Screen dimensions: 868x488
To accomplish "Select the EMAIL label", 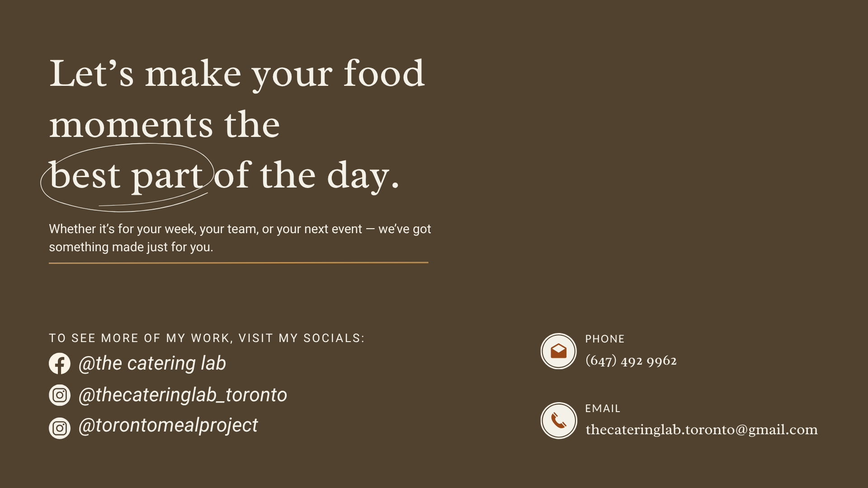I will pos(603,408).
